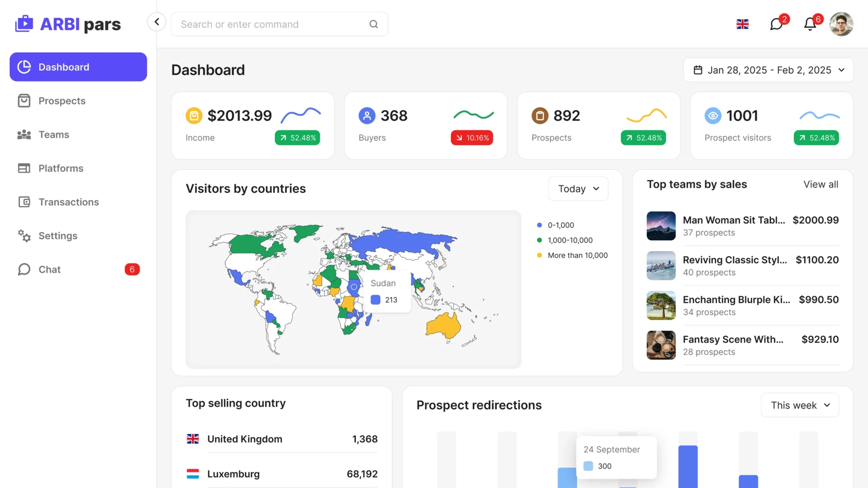This screenshot has height=488, width=868.
Task: Open Fantasy Scene With... team entry
Action: pos(743,345)
